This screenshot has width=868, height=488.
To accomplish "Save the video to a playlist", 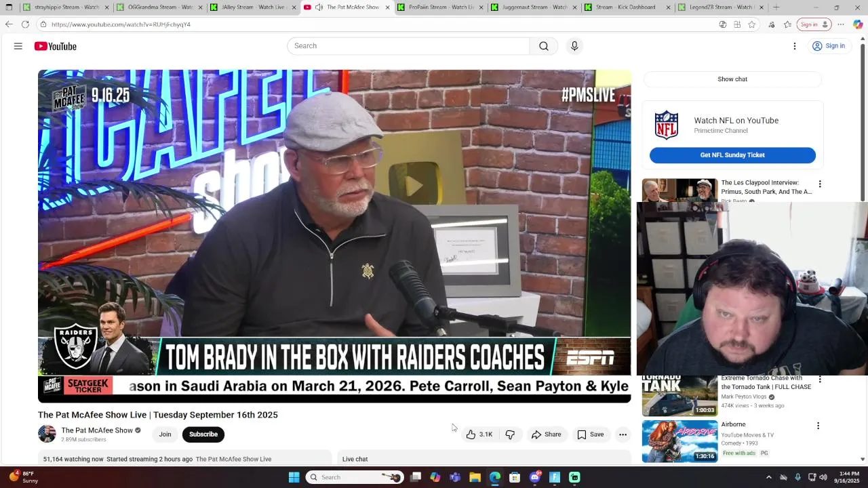I will 590,434.
